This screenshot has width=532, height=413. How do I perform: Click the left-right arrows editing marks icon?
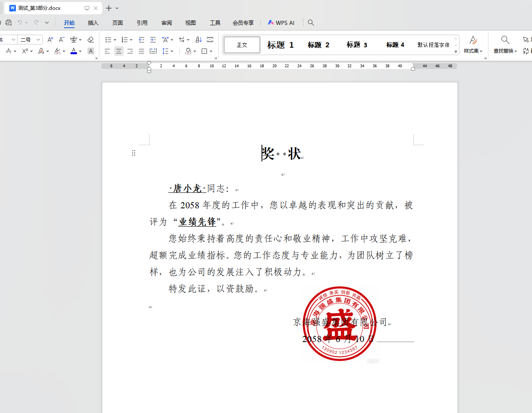(x=182, y=40)
